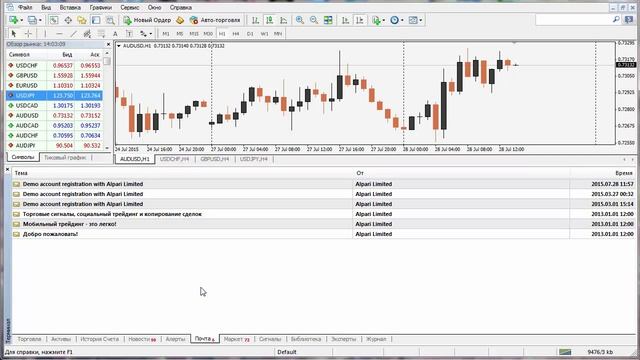
Task: Expand the New Chart dropdown arrow
Action: [21, 20]
